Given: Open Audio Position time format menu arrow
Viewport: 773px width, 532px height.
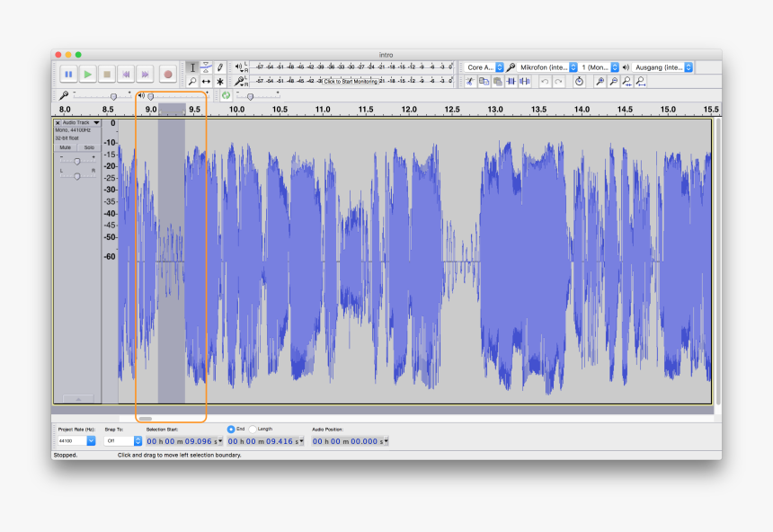Looking at the screenshot, I should pos(386,440).
